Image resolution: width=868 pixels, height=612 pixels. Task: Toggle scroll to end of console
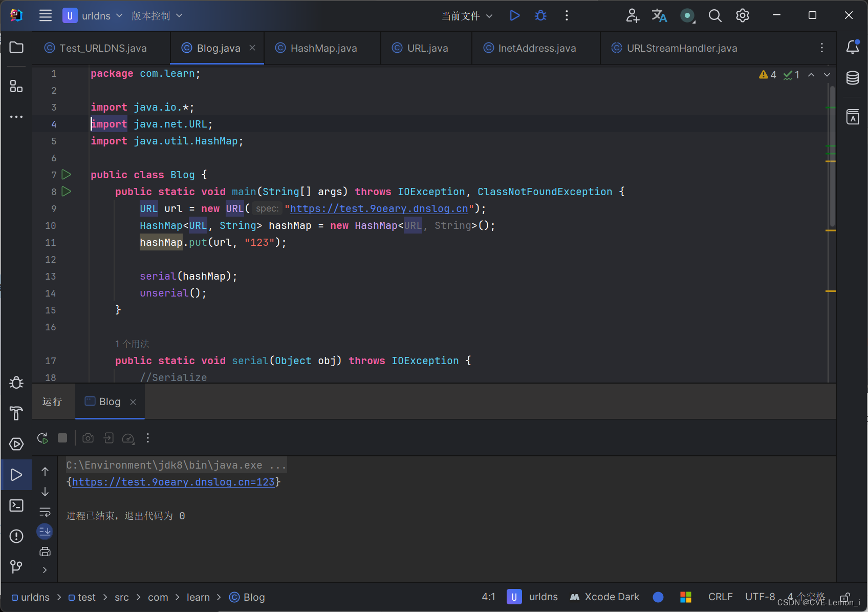45,532
